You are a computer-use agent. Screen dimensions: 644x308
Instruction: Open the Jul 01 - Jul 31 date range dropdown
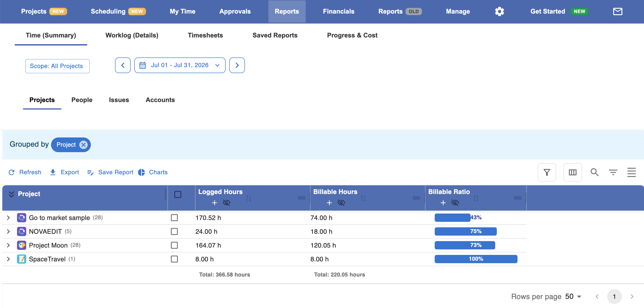click(x=180, y=65)
